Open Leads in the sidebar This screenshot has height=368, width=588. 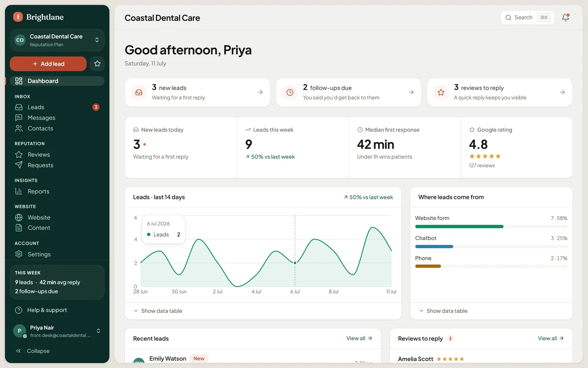point(57,107)
